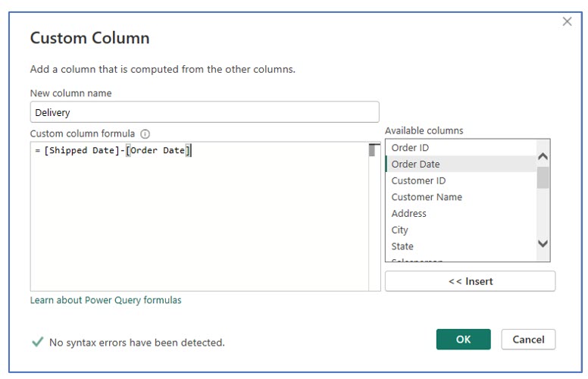Click the formula box scrollbar thumb
Screen dimensions: 588x379
click(x=372, y=151)
